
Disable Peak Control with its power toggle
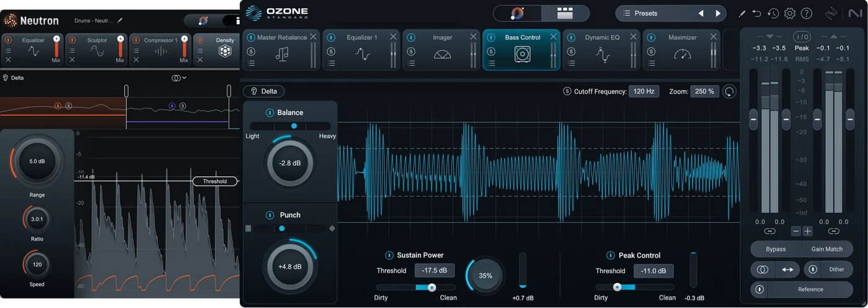(611, 255)
